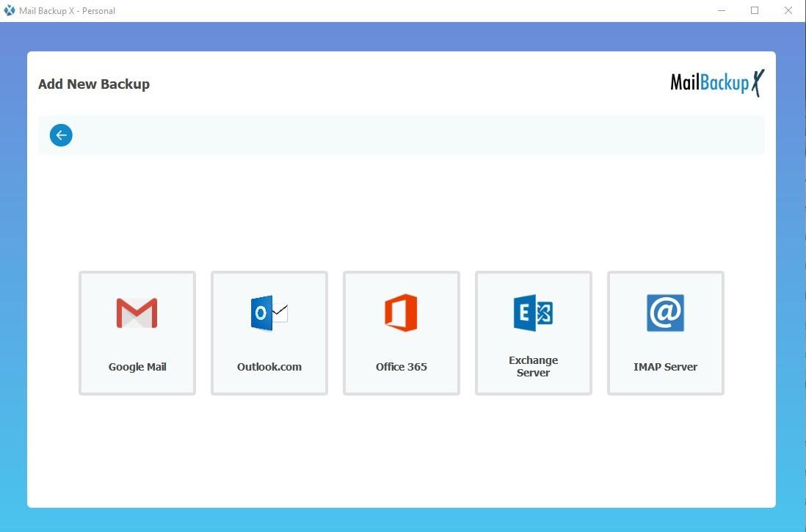Click the Google Mail label

pos(137,367)
